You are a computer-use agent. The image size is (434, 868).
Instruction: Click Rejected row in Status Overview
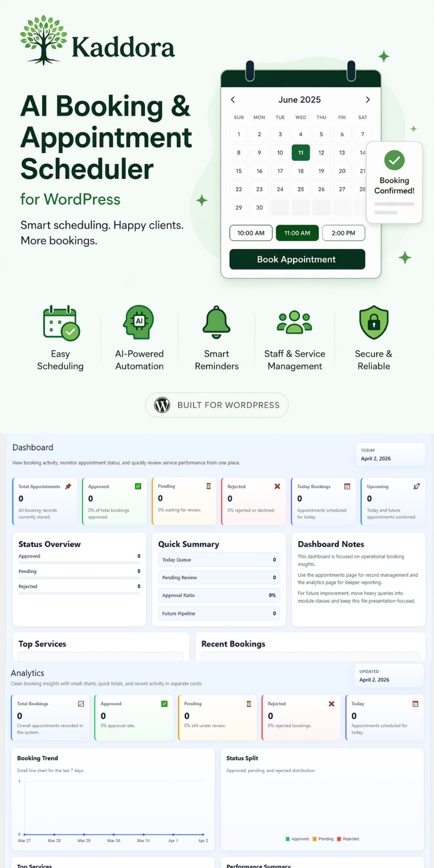[79, 589]
